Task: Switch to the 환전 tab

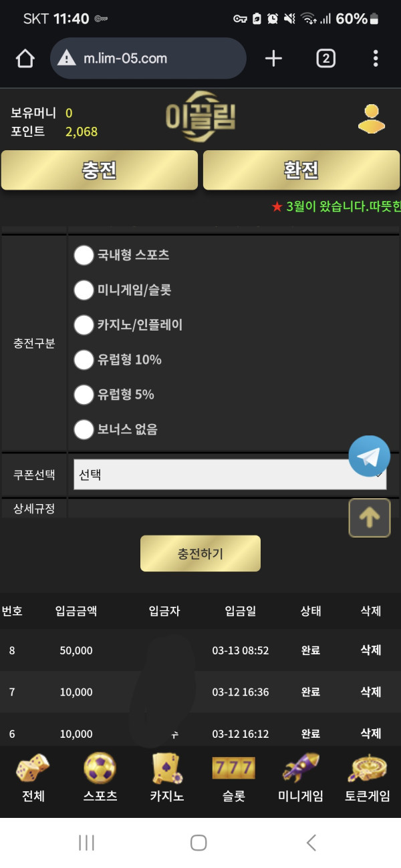Action: tap(301, 170)
